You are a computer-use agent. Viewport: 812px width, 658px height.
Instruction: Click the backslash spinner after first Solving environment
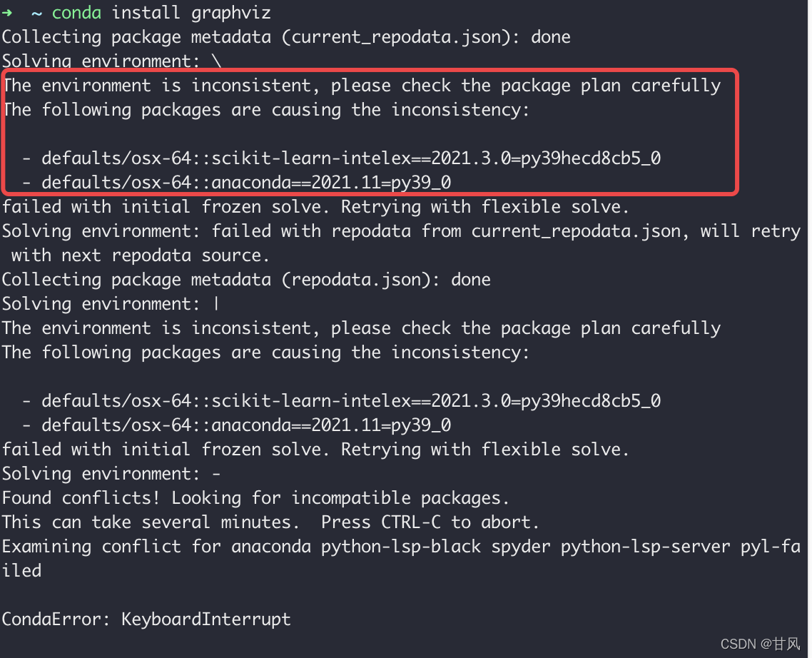217,61
